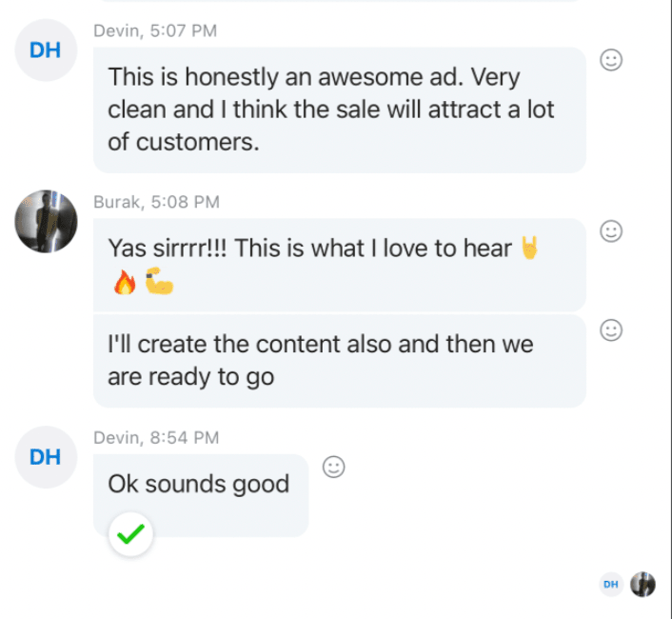This screenshot has width=672, height=619.
Task: Select 'I'll create the content also' message
Action: 340,361
